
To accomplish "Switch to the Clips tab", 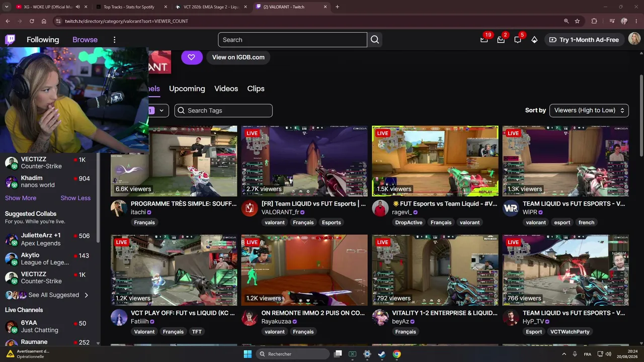I will coord(256,88).
